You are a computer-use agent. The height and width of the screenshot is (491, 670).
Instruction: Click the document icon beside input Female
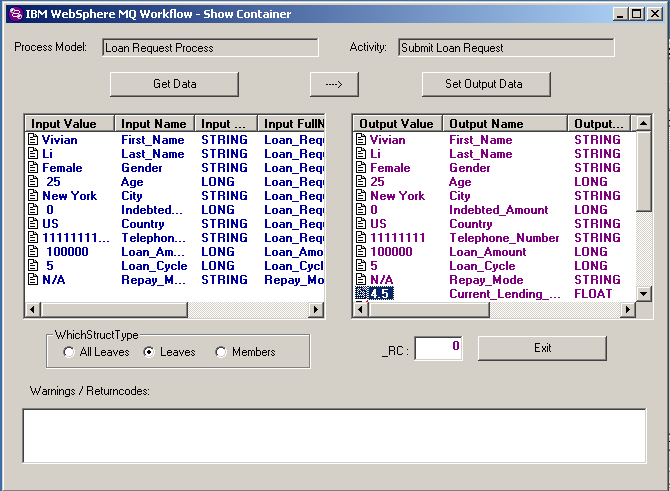coord(33,168)
